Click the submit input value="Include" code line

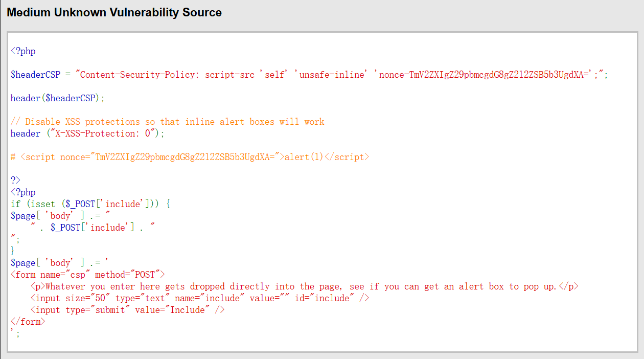[x=127, y=310]
